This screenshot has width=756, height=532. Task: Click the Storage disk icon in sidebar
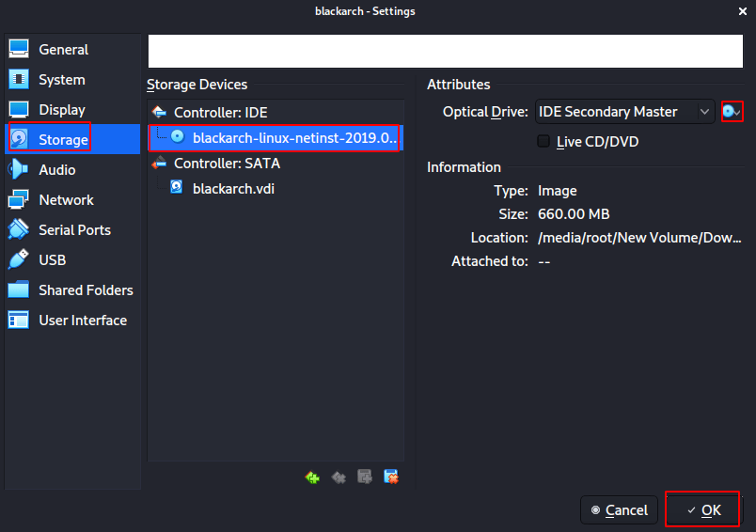pos(19,139)
